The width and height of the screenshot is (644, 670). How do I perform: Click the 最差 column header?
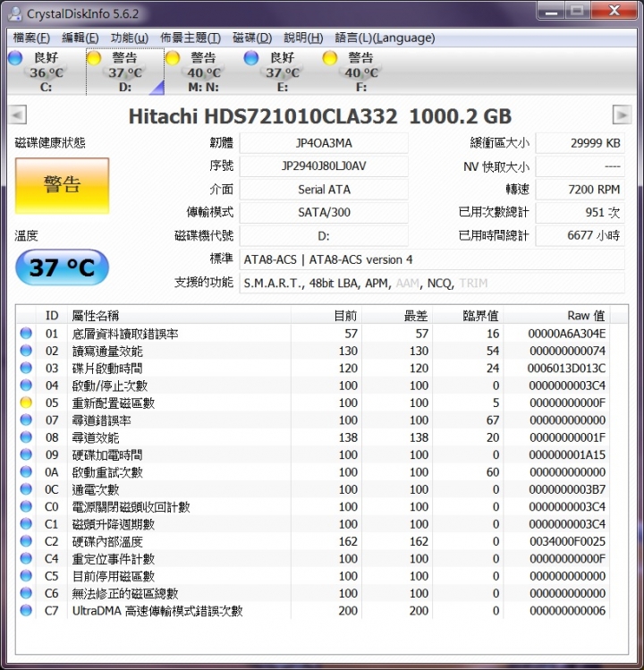pos(397,316)
